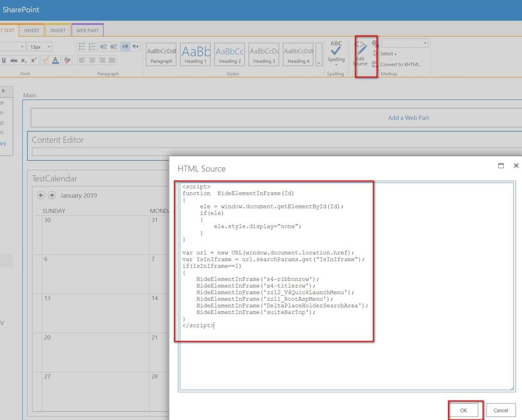Click Add a Web Part link
This screenshot has height=420, width=522.
408,118
